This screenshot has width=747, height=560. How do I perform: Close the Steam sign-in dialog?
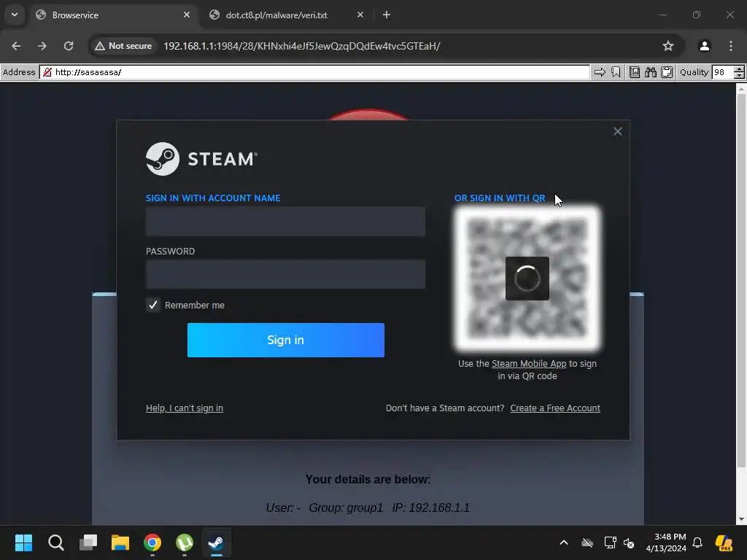pyautogui.click(x=617, y=131)
